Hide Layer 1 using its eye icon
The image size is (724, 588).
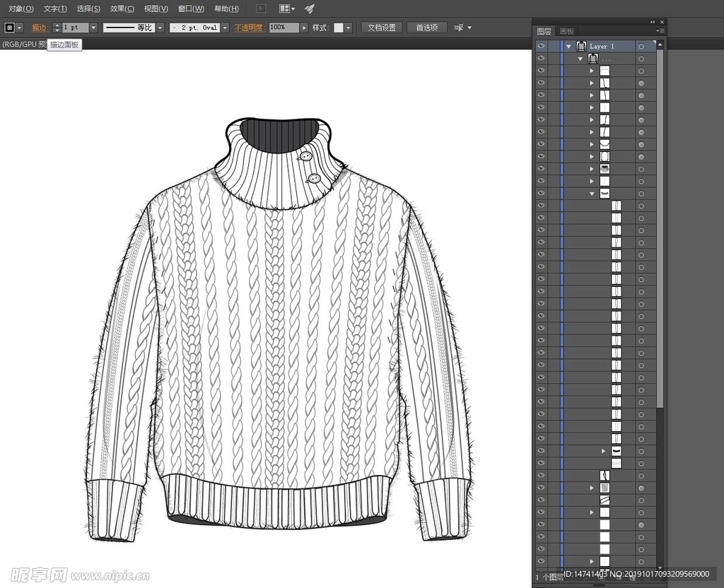tap(541, 46)
